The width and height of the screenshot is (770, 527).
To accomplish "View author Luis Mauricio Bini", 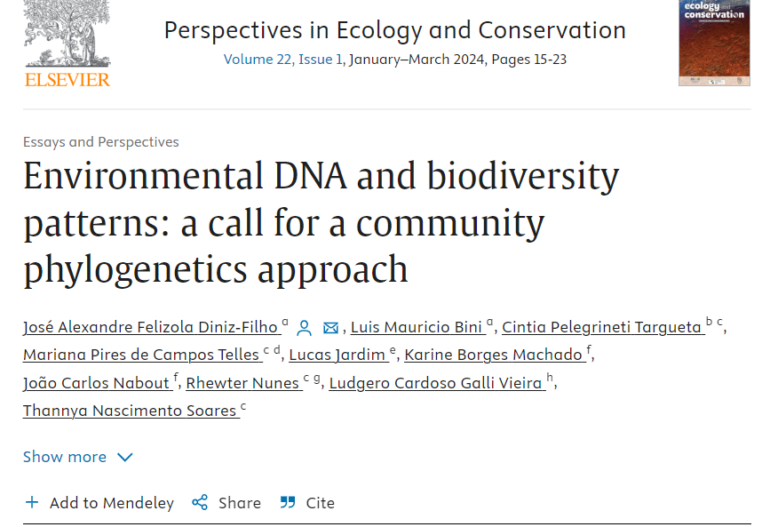I will coord(417,327).
